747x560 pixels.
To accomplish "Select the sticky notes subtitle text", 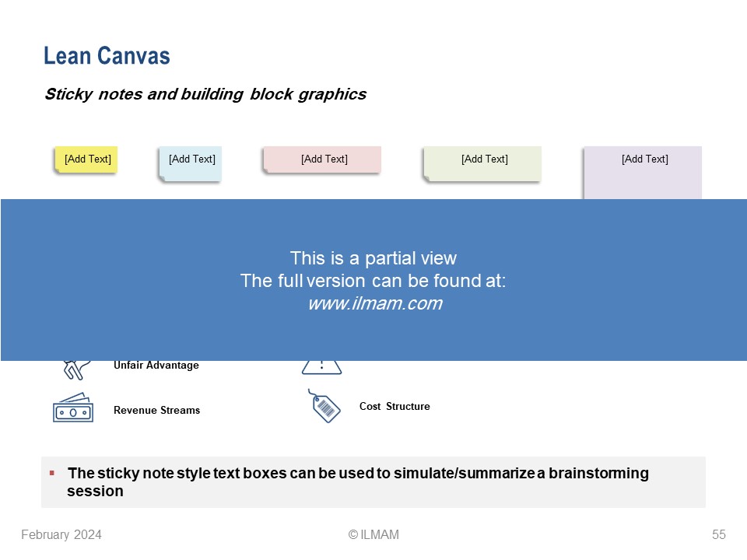I will click(x=205, y=95).
